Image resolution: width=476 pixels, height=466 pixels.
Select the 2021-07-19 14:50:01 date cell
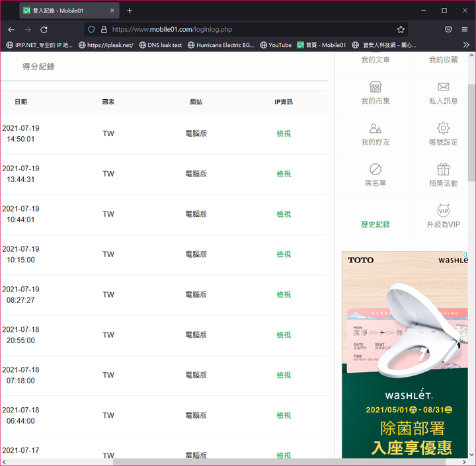[x=20, y=134]
